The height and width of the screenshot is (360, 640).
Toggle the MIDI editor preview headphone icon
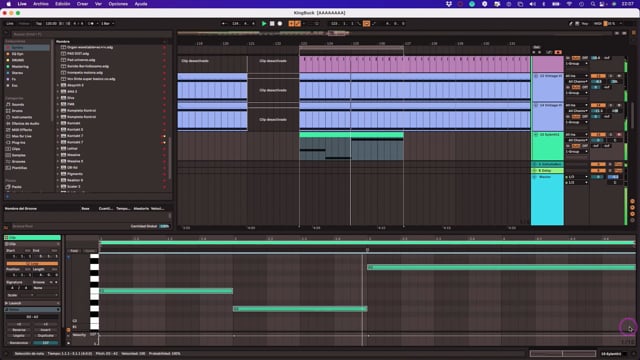tap(68, 257)
